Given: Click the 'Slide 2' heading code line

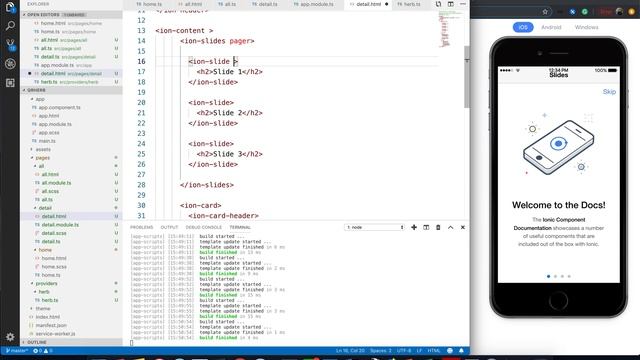Looking at the screenshot, I should pos(229,113).
